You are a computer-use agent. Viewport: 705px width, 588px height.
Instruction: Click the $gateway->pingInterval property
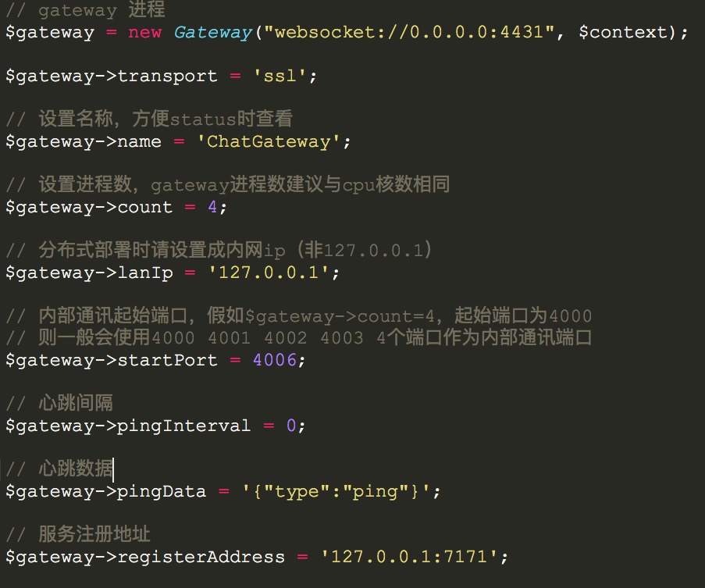tap(128, 426)
